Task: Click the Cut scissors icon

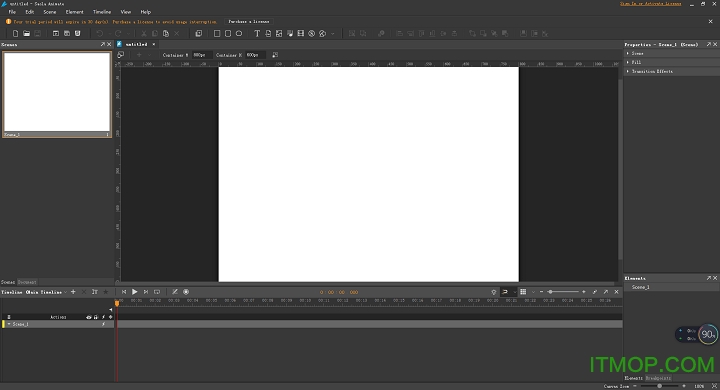Action: click(144, 34)
